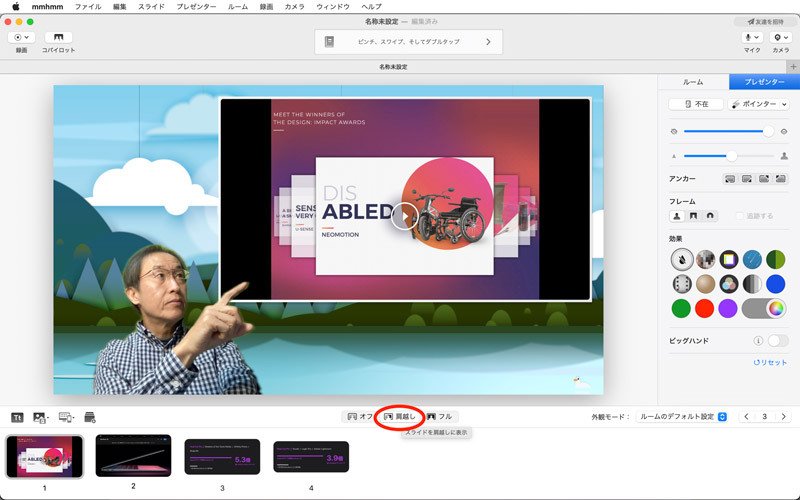Open the プレゼンター menu

coord(196,7)
